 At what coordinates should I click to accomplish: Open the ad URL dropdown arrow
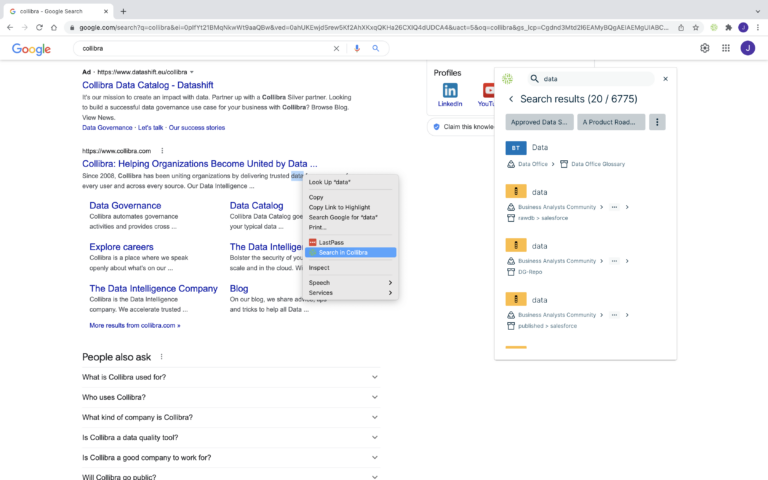coord(192,72)
